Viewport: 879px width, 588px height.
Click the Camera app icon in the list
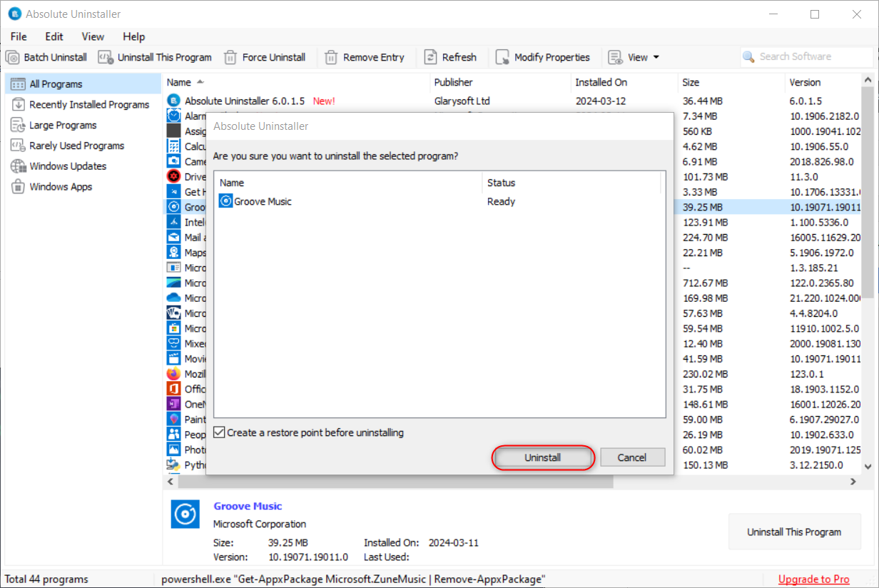click(x=173, y=161)
